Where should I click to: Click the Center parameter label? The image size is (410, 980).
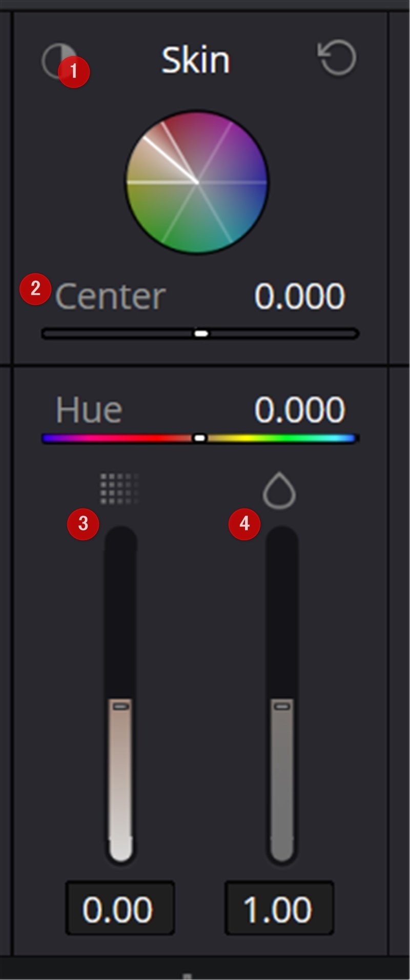click(x=110, y=296)
